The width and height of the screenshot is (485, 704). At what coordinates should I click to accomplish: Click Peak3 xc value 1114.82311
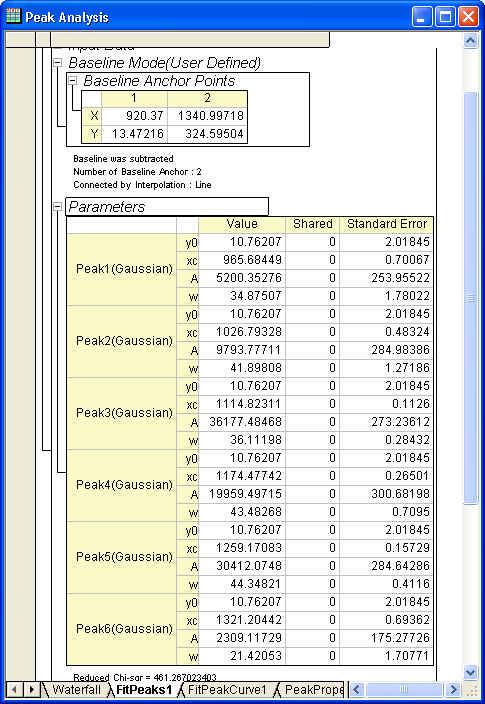(x=242, y=404)
